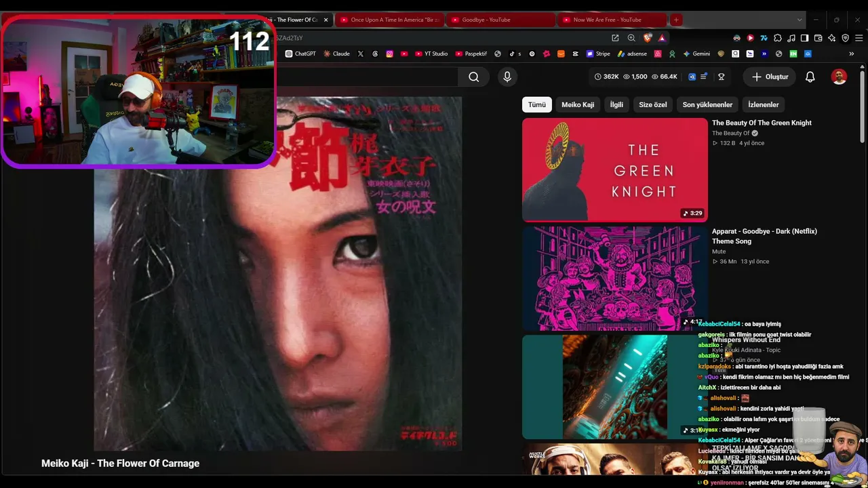Open a new browser tab
The image size is (868, 488).
click(676, 20)
